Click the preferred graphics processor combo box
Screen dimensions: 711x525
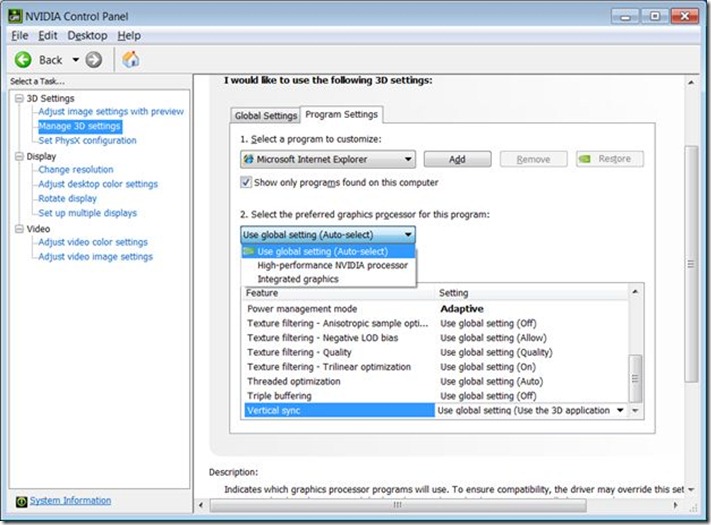coord(328,235)
